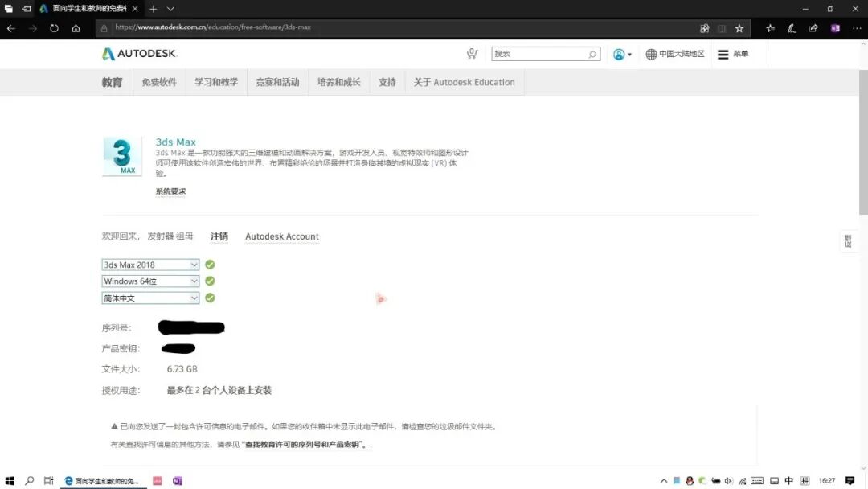868x489 pixels.
Task: Open Windows taskbar search
Action: coord(30,481)
